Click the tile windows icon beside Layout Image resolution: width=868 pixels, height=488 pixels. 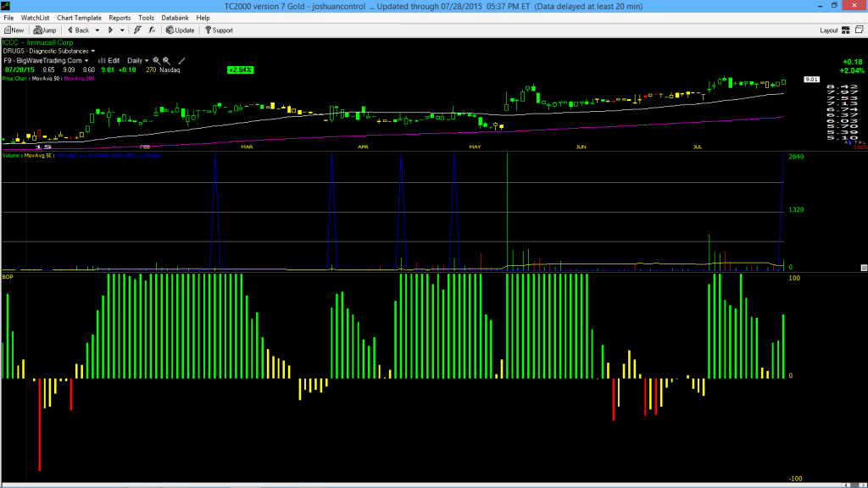coord(860,30)
